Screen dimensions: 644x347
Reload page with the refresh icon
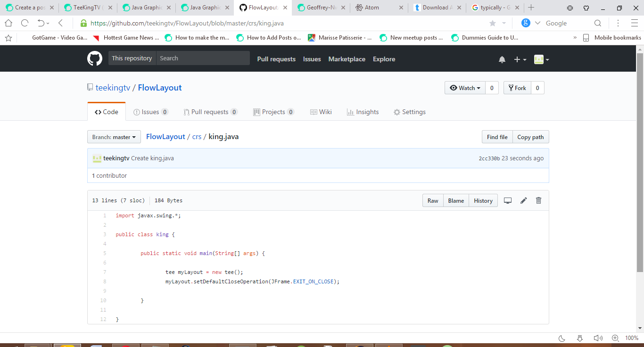[x=25, y=23]
